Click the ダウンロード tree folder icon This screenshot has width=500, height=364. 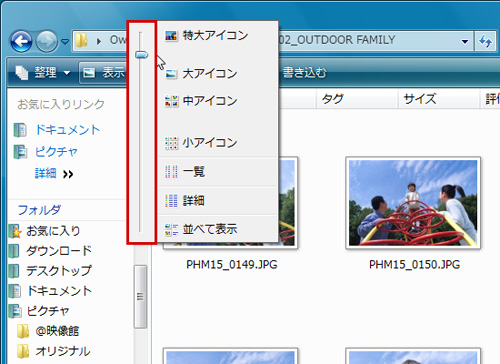click(x=14, y=251)
